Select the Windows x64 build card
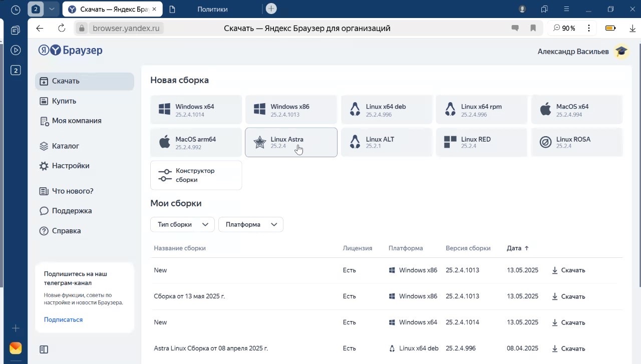 tap(196, 110)
